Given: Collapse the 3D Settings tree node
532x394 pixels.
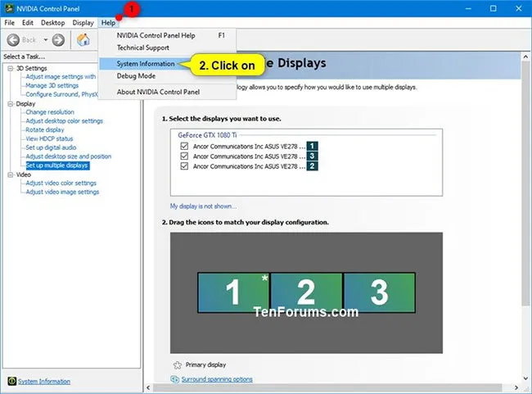Looking at the screenshot, I should (10, 68).
